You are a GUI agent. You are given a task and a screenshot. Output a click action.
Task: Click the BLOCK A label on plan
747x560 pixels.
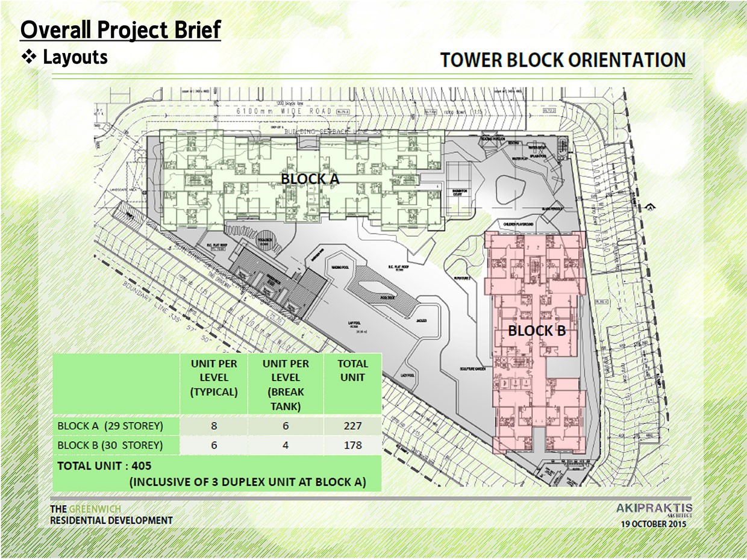[310, 179]
